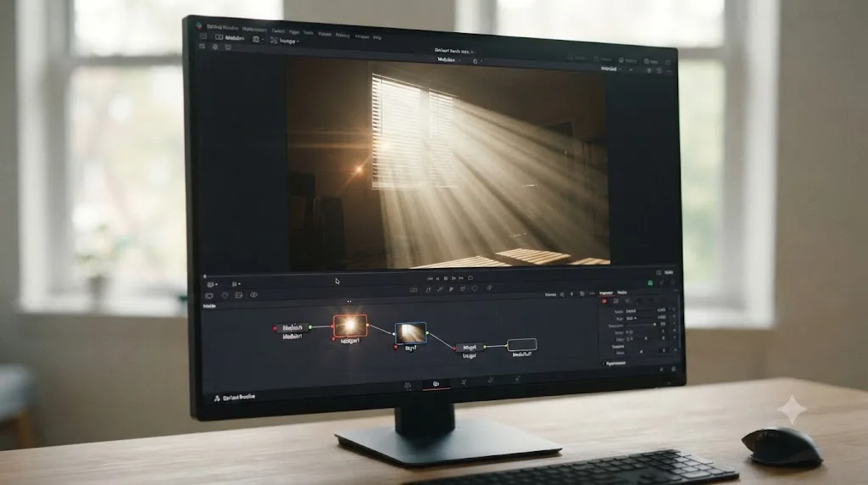Open the page icon right of the active page
This screenshot has width=868, height=485.
coord(464,382)
